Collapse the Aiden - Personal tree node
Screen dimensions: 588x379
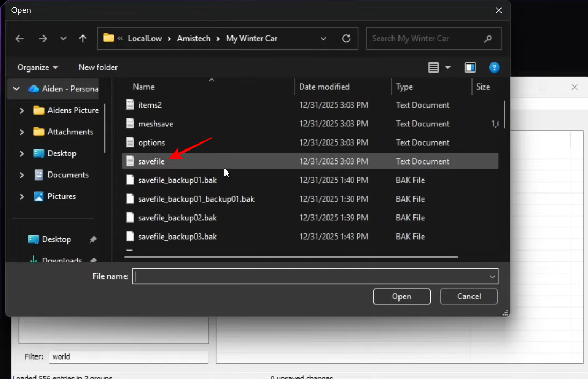(x=17, y=89)
